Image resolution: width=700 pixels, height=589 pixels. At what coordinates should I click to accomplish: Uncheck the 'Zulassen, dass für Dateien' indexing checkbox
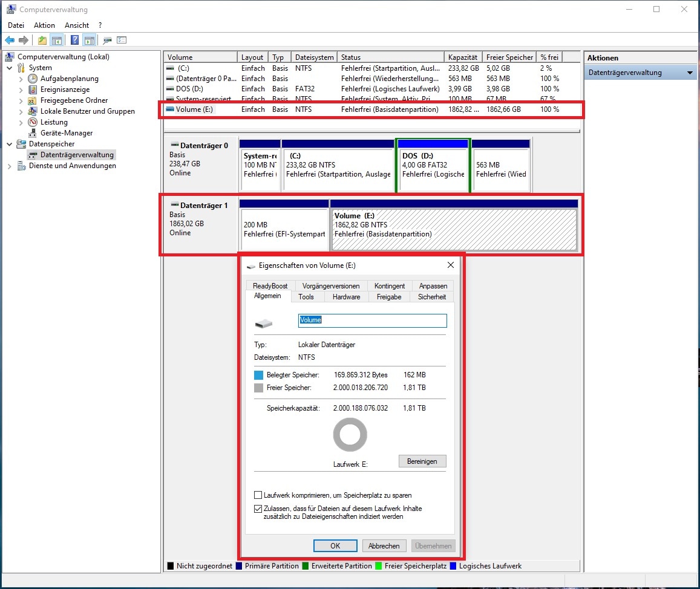(x=258, y=508)
